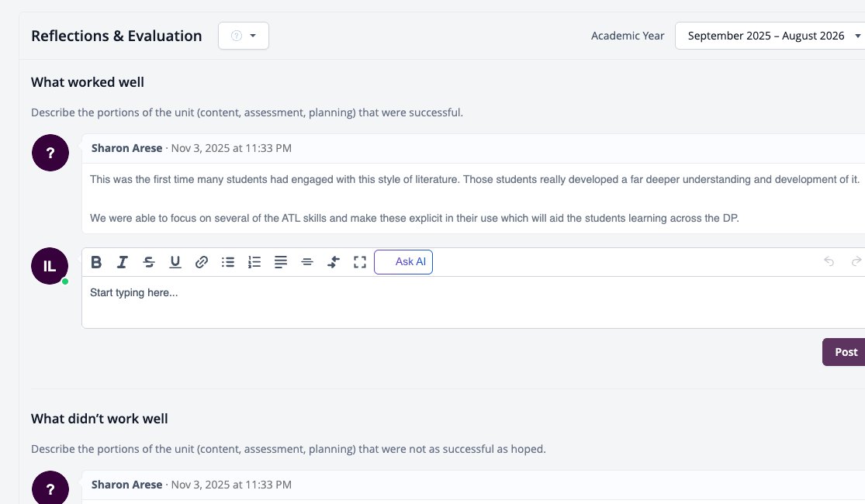The height and width of the screenshot is (504, 865).
Task: Open the text alignment options
Action: (281, 262)
